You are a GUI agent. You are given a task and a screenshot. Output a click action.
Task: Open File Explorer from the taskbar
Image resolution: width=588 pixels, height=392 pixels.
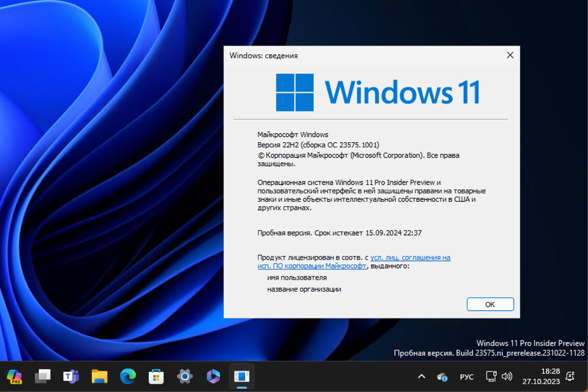[100, 376]
